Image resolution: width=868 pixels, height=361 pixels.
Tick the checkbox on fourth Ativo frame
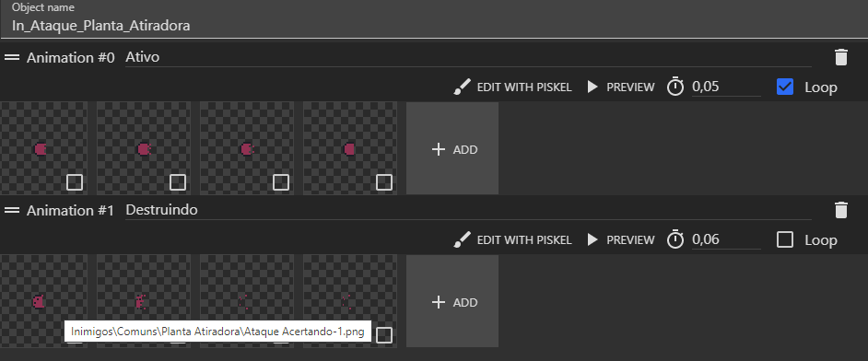384,182
